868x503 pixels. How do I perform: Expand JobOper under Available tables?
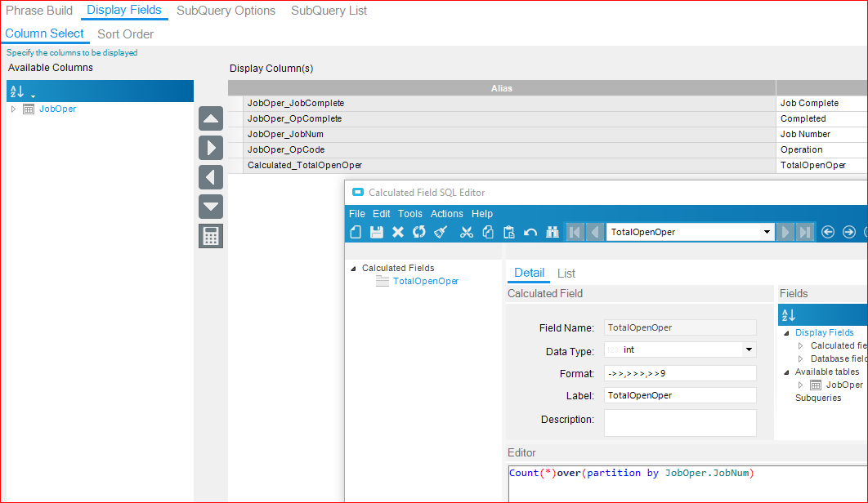click(800, 385)
